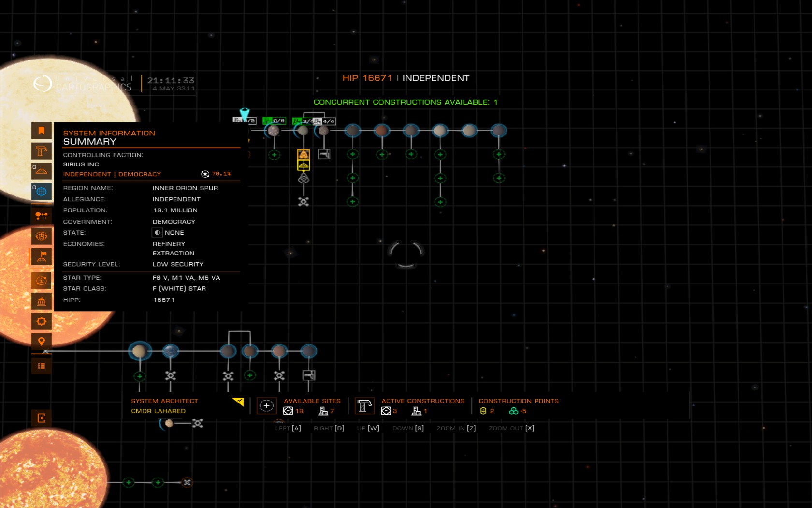The width and height of the screenshot is (812, 508).
Task: Select the blue earth-like planet in lower row
Action: coord(170,351)
